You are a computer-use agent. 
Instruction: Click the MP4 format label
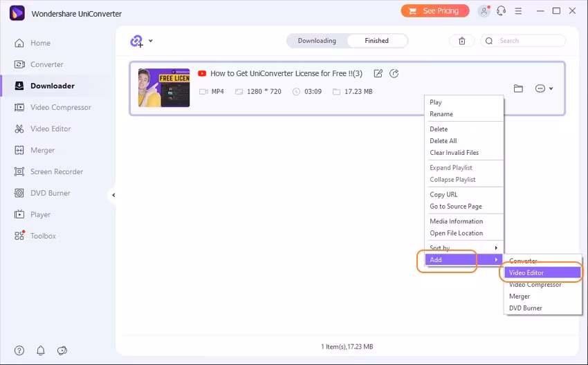(x=217, y=91)
